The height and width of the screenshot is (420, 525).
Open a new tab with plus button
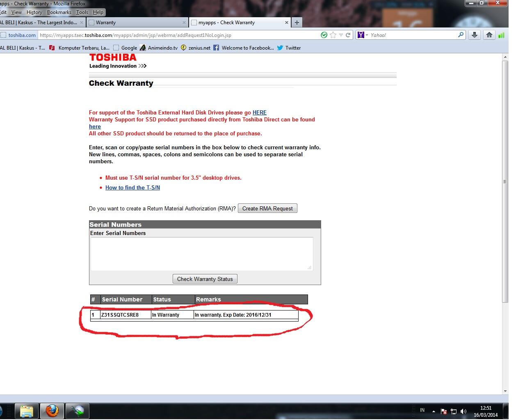coord(297,23)
